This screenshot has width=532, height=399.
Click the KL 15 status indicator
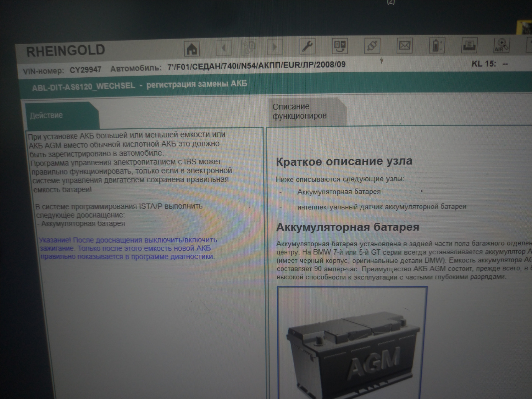coord(489,64)
